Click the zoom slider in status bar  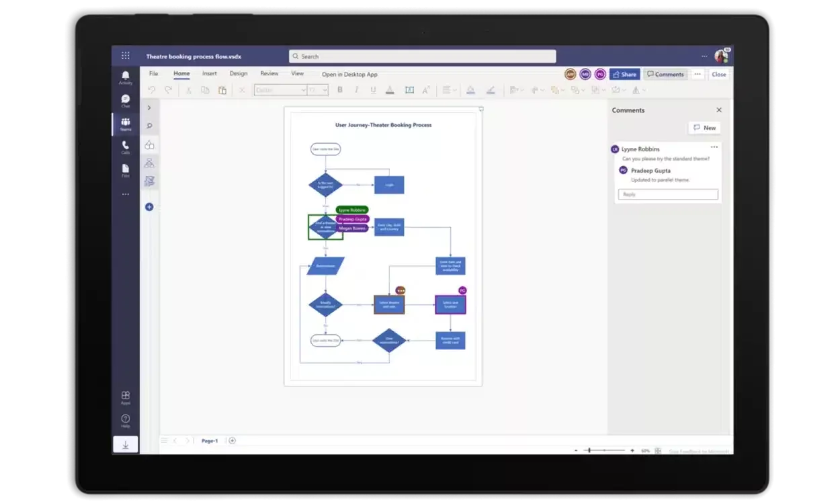click(605, 450)
